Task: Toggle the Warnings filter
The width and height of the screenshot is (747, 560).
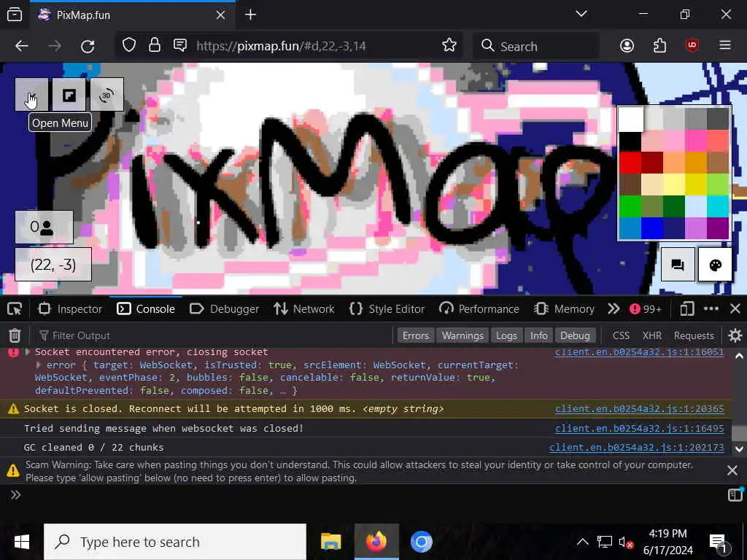Action: (x=462, y=335)
